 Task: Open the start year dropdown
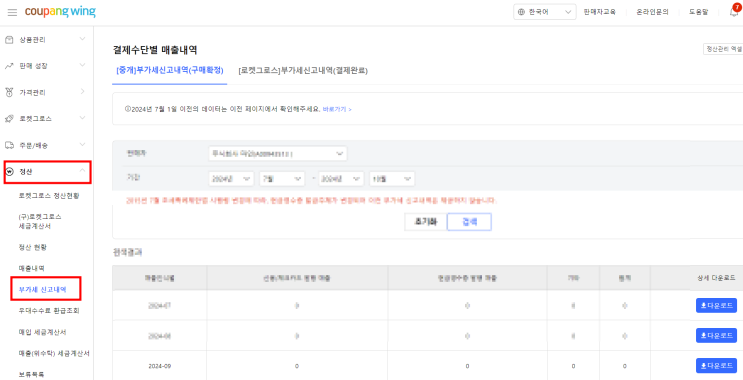pyautogui.click(x=231, y=179)
